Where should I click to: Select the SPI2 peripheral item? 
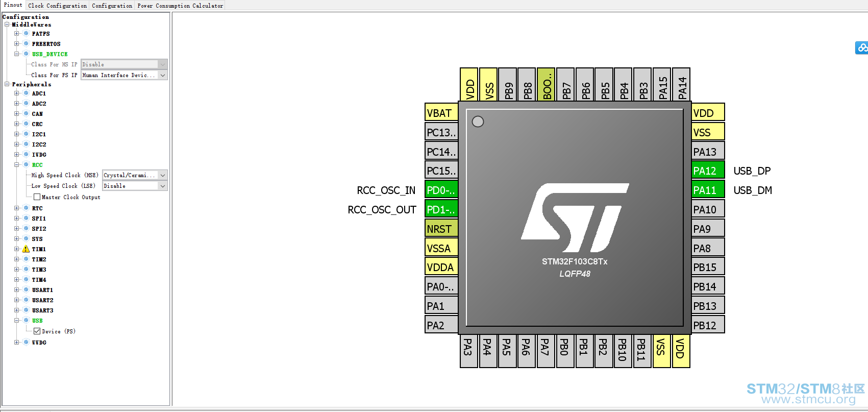[39, 229]
